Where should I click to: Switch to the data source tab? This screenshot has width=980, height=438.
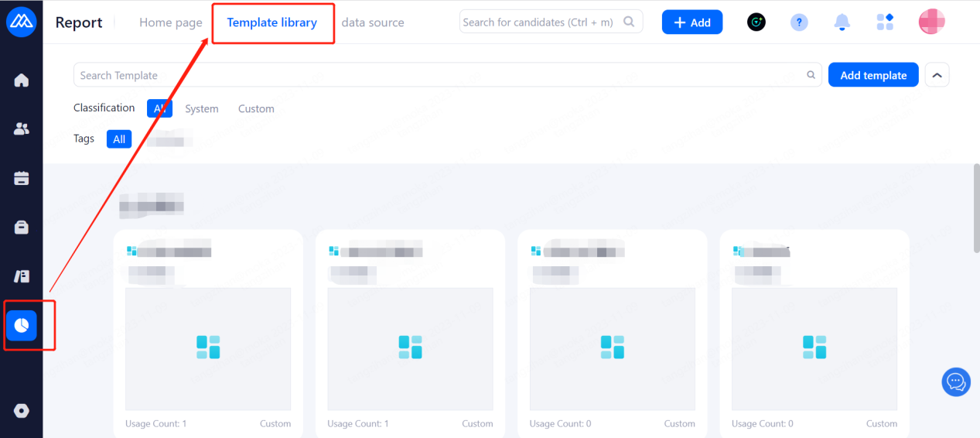(x=373, y=22)
